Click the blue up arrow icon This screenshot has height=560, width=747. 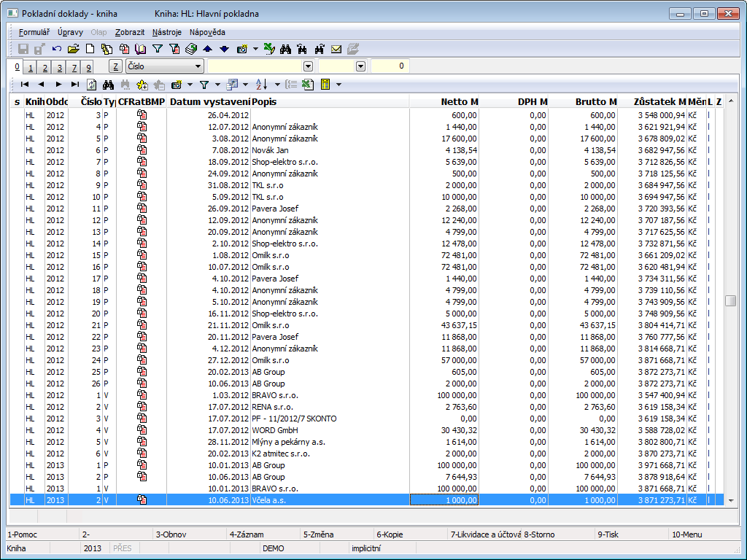click(207, 50)
